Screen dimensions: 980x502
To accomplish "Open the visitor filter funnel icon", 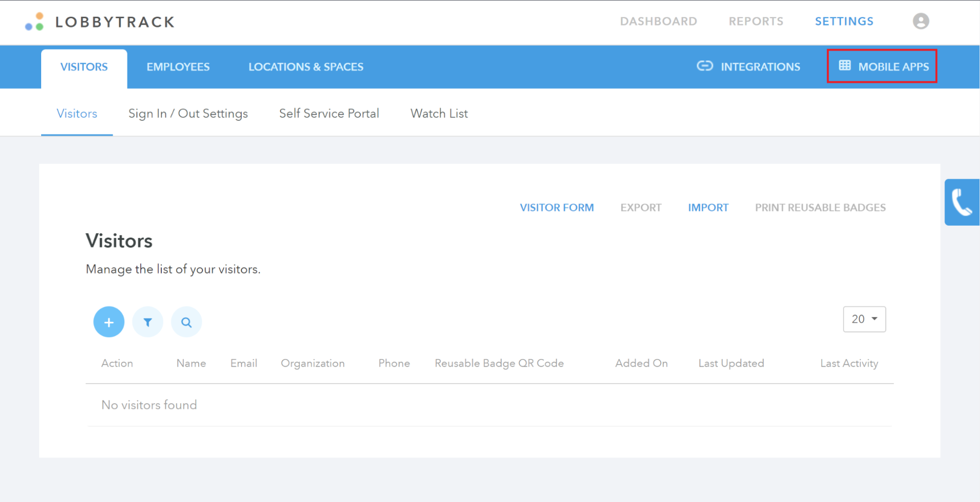I will tap(148, 322).
